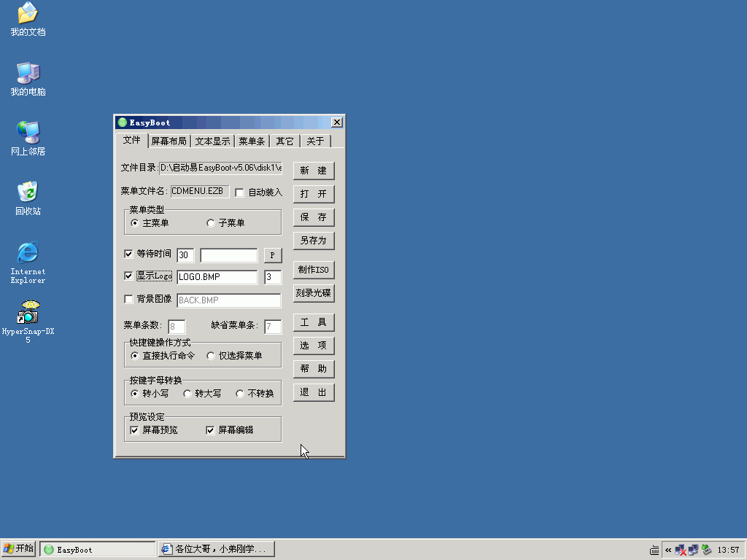Open the 我的文档 desktop icon
Image resolution: width=747 pixels, height=560 pixels.
[x=28, y=19]
